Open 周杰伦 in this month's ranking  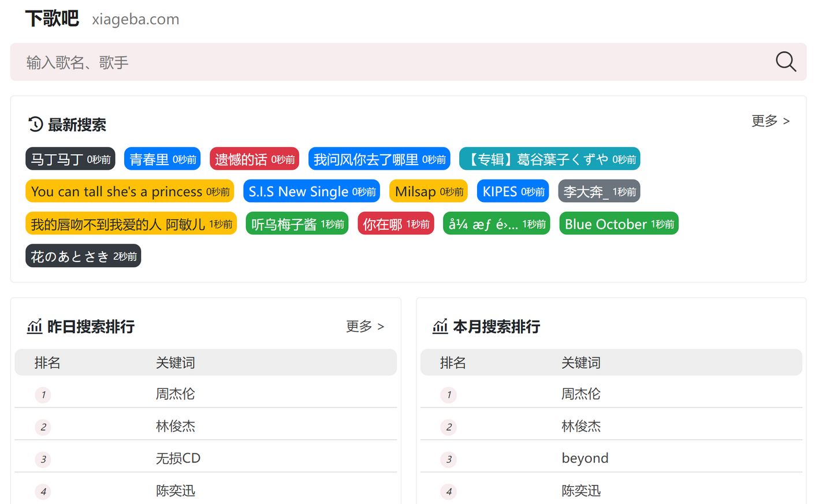580,394
